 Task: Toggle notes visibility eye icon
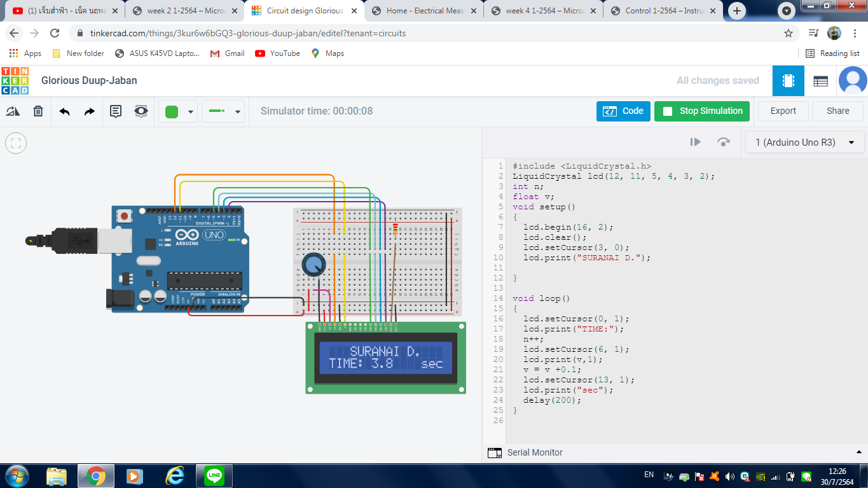click(x=141, y=111)
